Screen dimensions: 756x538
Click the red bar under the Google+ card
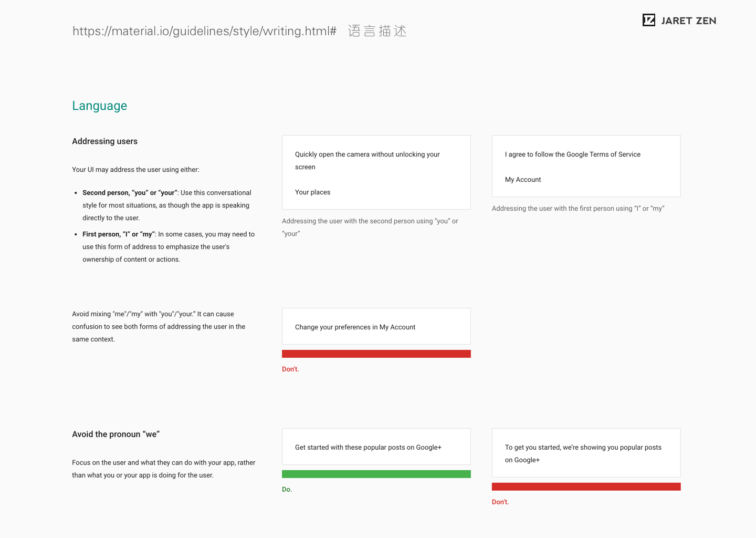[x=586, y=487]
